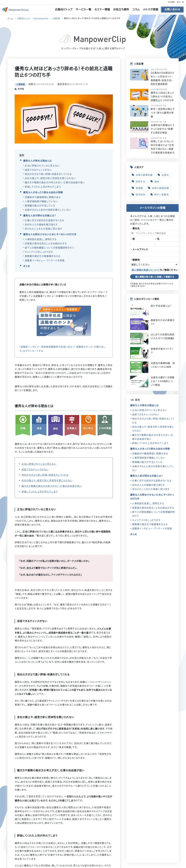Image resolution: width=186 pixels, height=868 pixels.
Task: Jump to キャリアパスをしっかり示す in the sidebar 目次
Action: pos(146,520)
